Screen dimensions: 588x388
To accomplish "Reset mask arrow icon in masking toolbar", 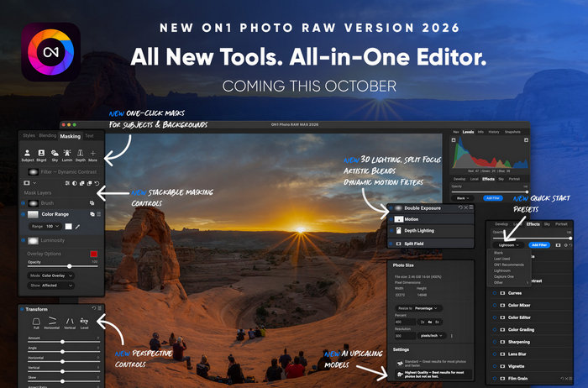I will 97,183.
